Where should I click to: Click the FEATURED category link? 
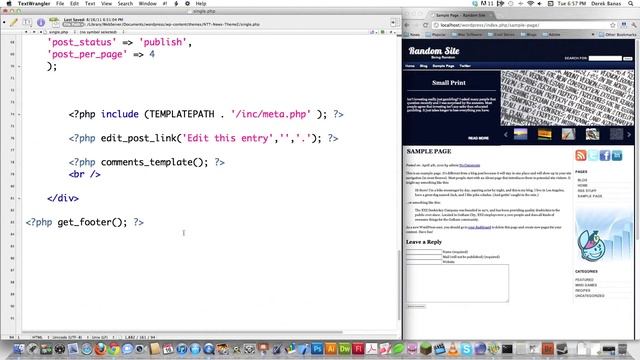coord(584,280)
